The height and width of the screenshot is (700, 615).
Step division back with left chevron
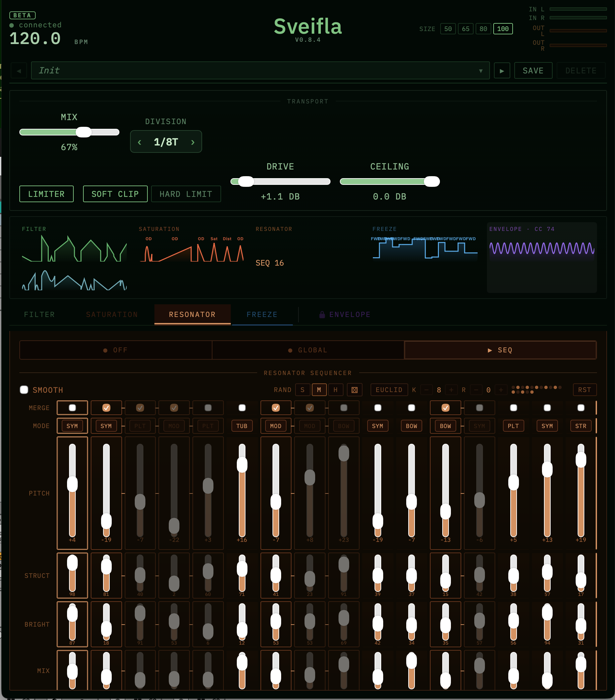(139, 142)
